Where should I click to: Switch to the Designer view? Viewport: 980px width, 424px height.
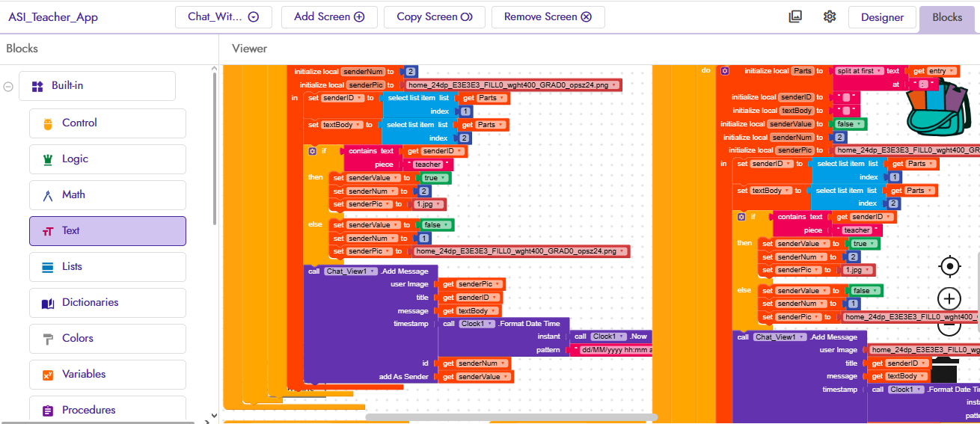click(882, 17)
